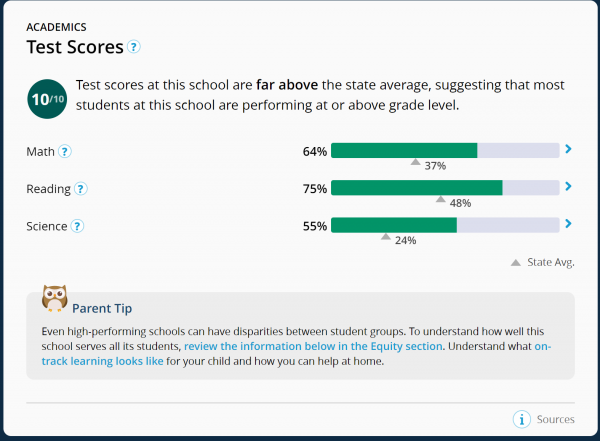Click the State Avg. legend triangle

[x=516, y=263]
